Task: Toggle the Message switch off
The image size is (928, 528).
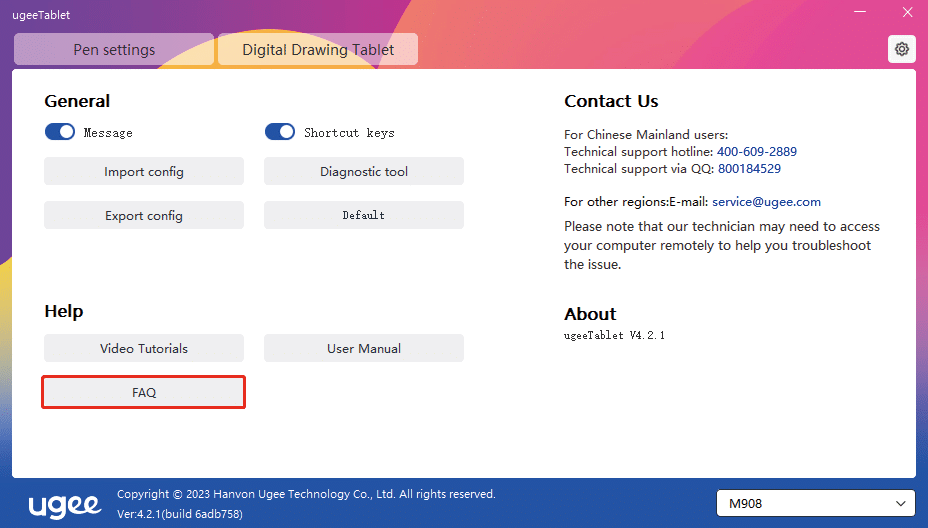Action: coord(60,131)
